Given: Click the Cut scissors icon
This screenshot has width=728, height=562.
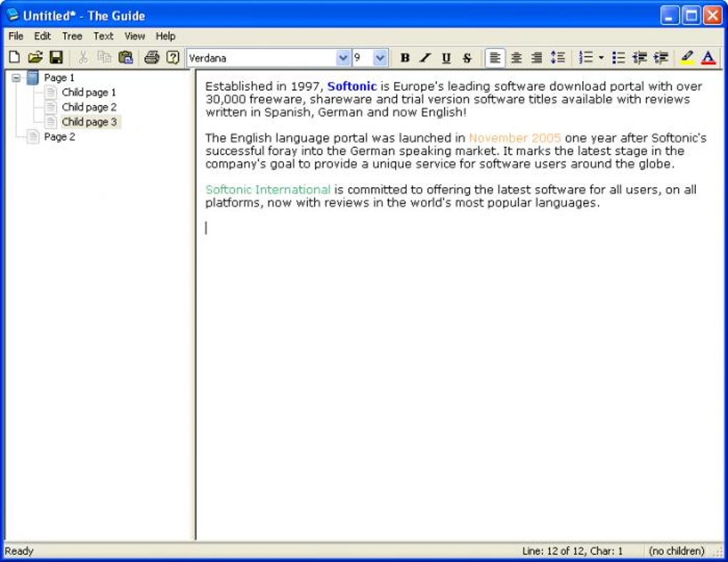Looking at the screenshot, I should click(83, 58).
